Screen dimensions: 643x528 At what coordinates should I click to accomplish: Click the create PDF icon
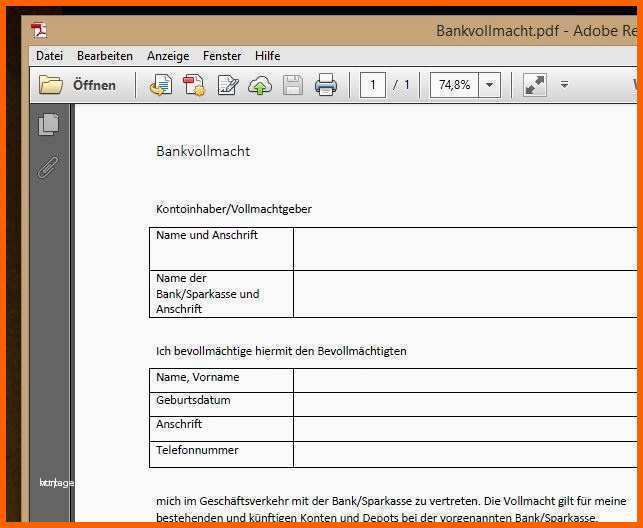(194, 85)
